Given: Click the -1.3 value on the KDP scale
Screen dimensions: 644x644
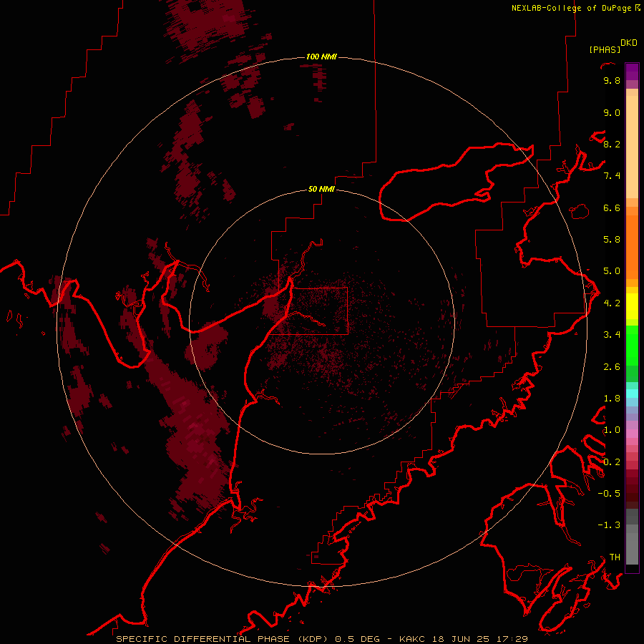Looking at the screenshot, I should point(609,525).
